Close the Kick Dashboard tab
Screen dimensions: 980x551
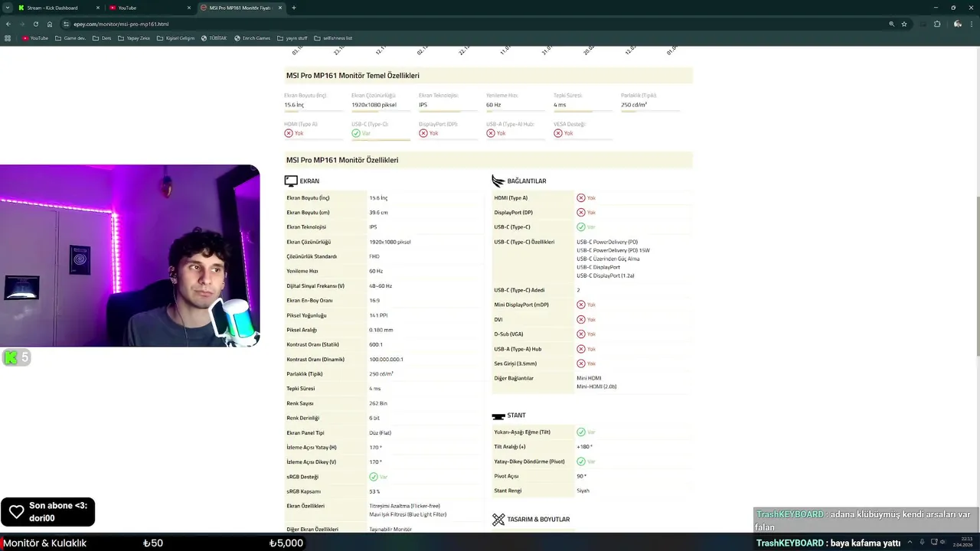[98, 8]
